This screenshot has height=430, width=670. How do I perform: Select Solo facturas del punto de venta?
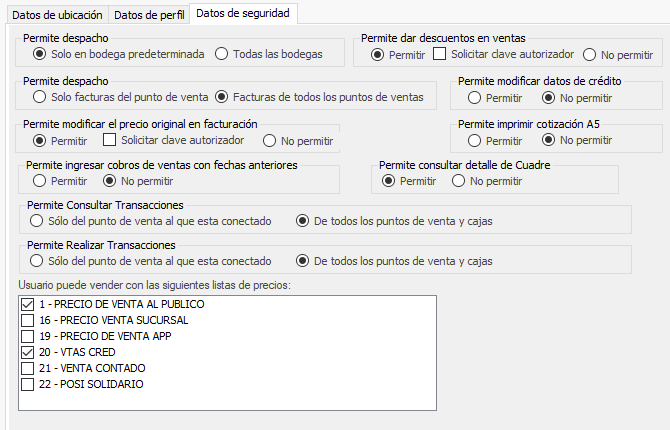(40, 97)
